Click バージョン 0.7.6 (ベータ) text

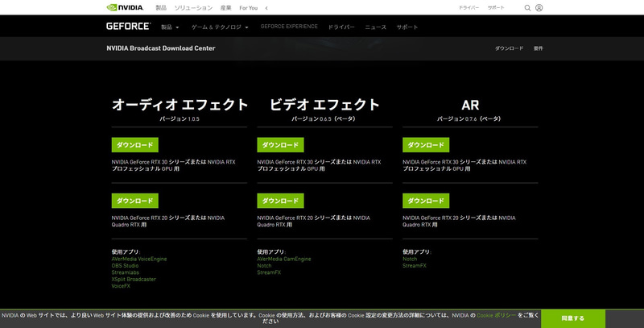(469, 118)
